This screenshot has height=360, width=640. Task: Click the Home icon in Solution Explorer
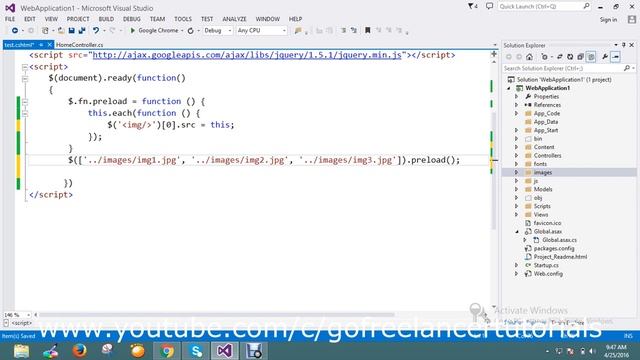pyautogui.click(x=529, y=57)
